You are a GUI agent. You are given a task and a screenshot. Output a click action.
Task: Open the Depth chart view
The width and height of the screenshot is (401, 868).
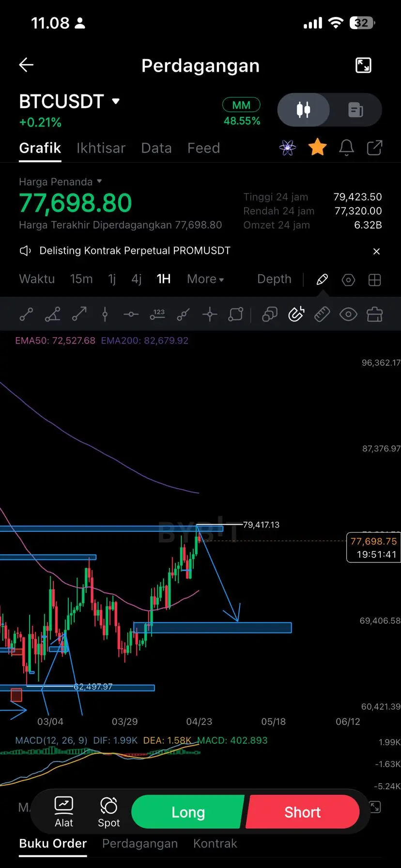click(274, 279)
